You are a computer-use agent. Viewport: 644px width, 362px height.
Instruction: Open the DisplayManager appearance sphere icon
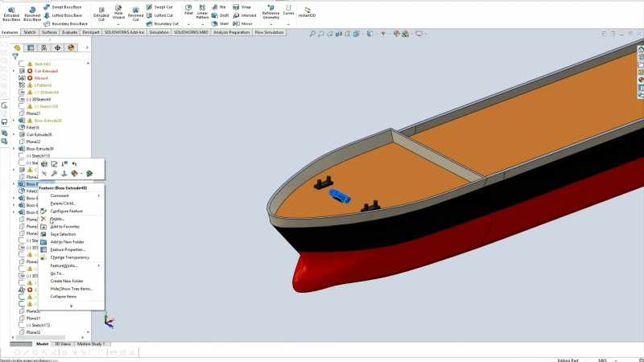point(71,48)
